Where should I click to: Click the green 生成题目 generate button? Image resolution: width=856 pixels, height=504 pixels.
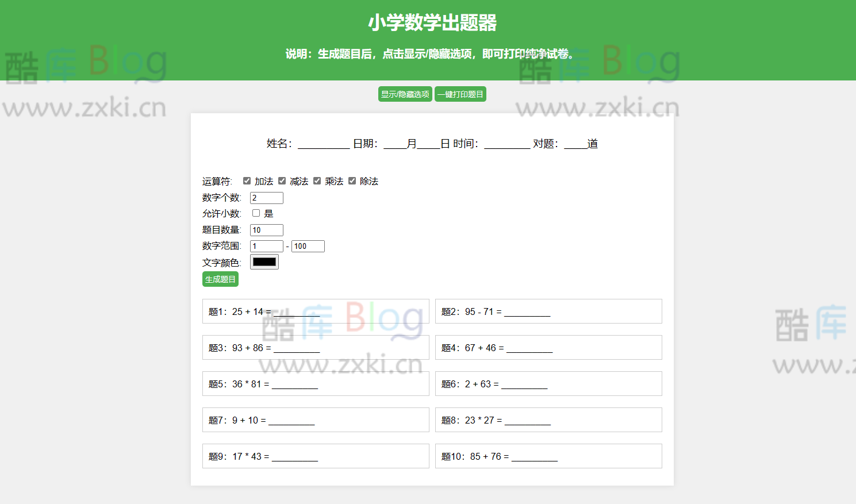click(x=220, y=279)
